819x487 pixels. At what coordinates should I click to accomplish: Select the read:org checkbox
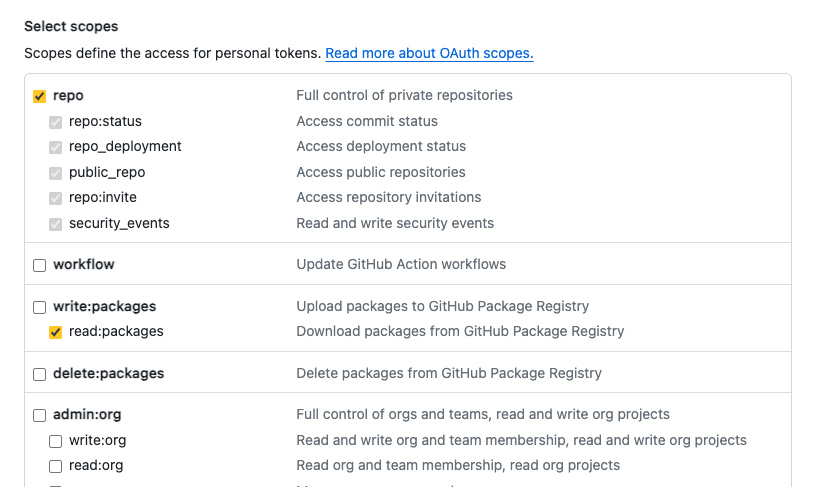tap(56, 466)
